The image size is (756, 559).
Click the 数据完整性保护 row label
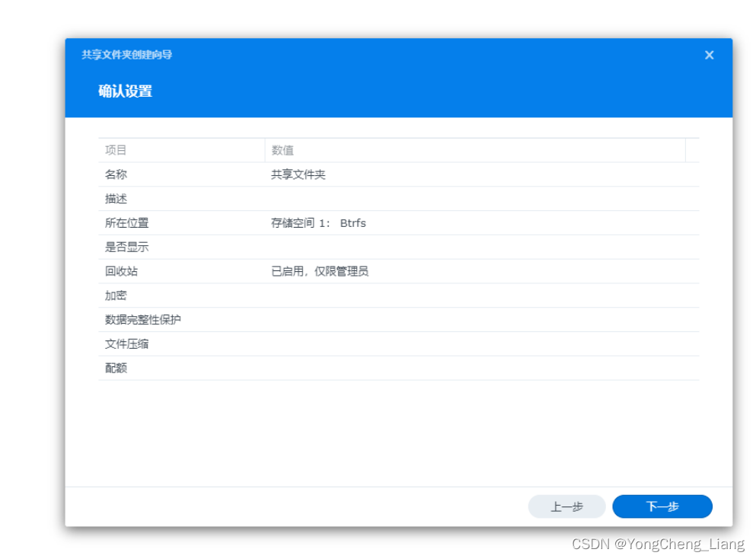(x=142, y=319)
